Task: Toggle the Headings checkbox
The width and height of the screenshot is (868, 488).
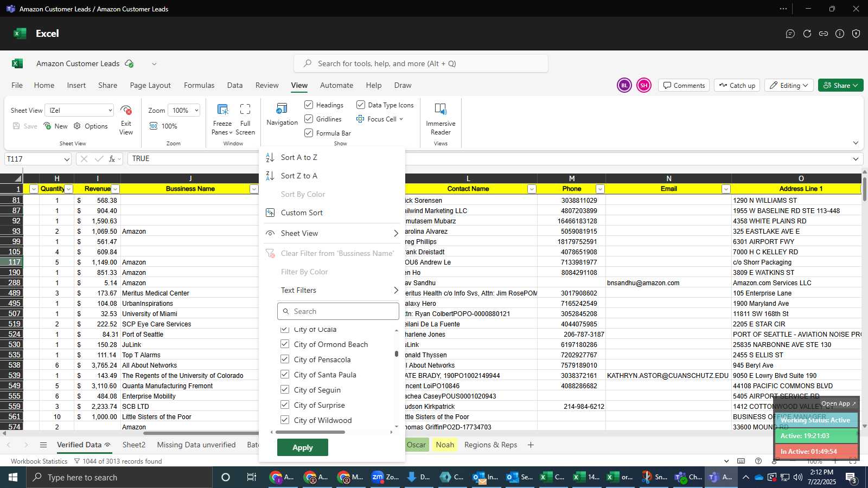Action: pyautogui.click(x=309, y=105)
